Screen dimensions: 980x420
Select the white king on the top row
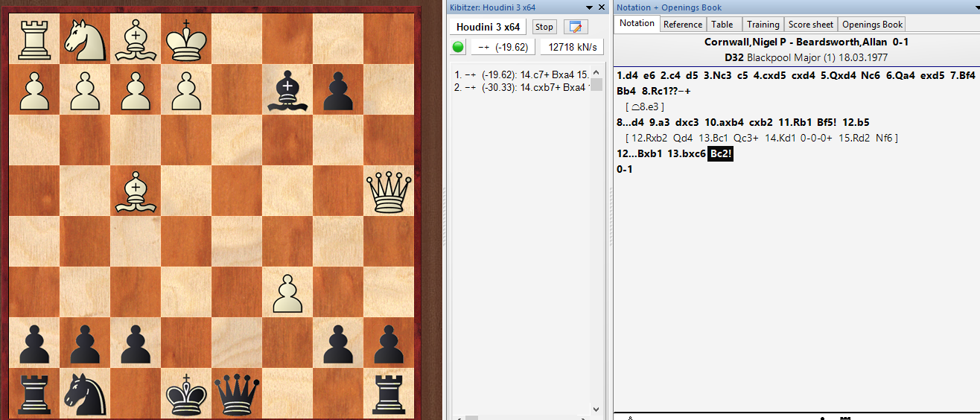tap(186, 38)
